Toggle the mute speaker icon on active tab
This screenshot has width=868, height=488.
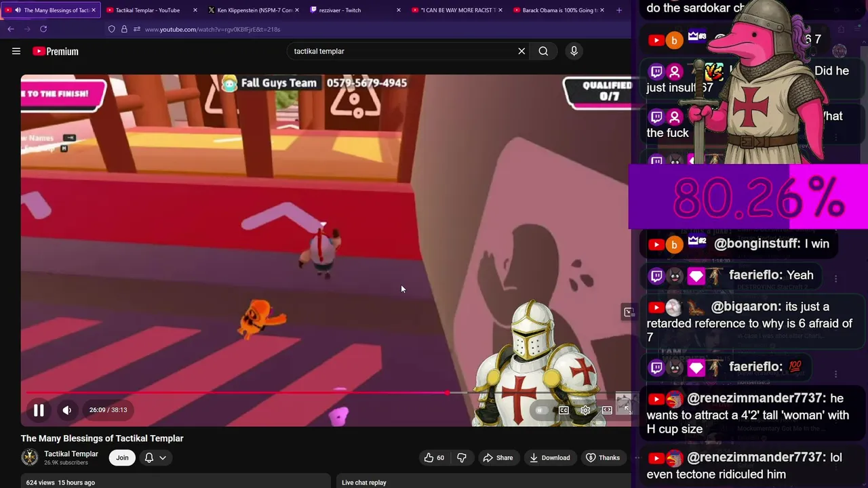coord(18,10)
